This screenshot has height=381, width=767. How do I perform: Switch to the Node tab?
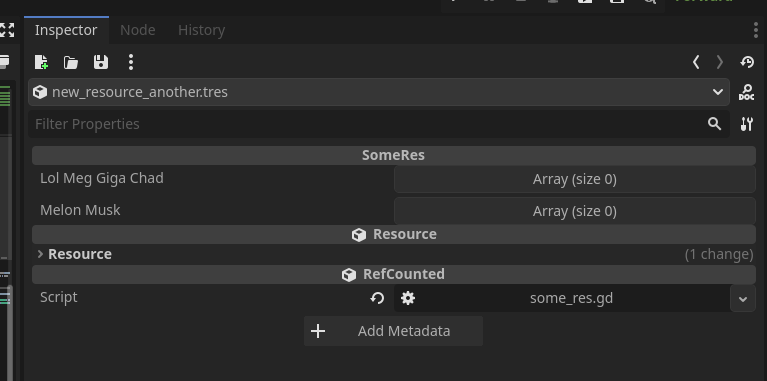(137, 30)
